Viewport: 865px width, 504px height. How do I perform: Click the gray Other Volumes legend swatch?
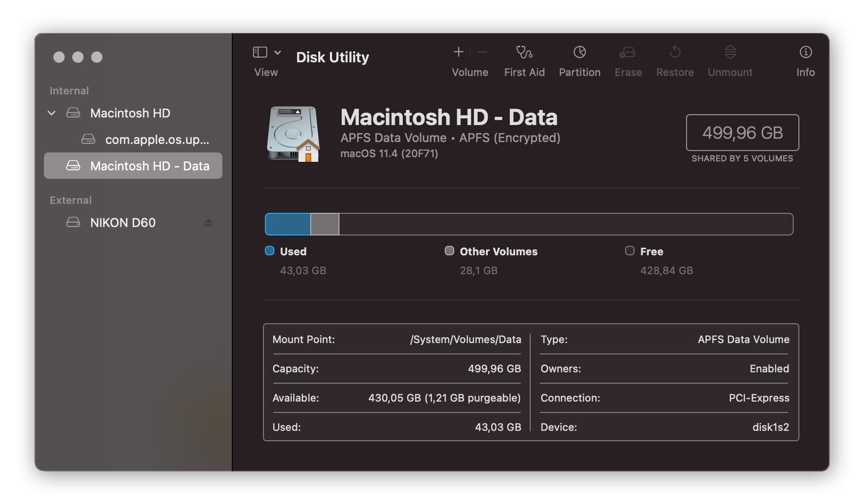pyautogui.click(x=449, y=251)
